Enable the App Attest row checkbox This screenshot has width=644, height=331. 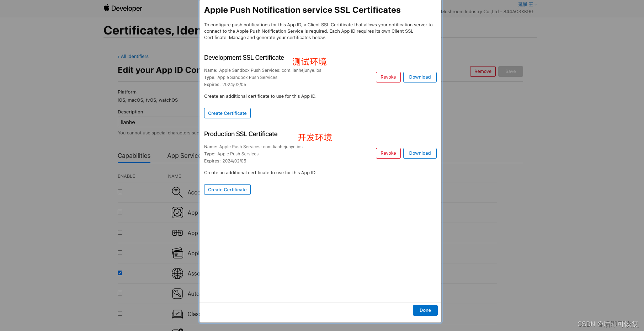pyautogui.click(x=120, y=212)
